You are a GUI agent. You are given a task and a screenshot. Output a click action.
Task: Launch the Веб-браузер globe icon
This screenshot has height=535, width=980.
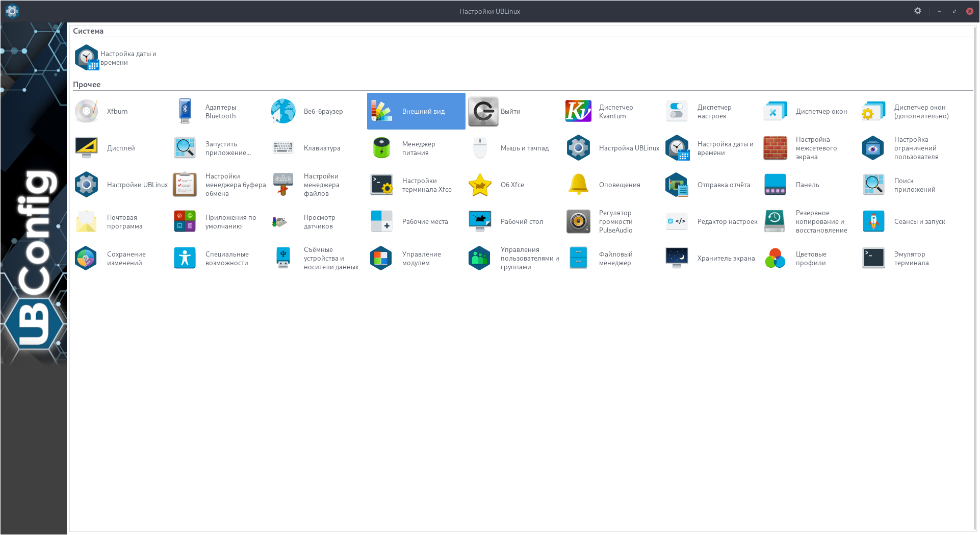(283, 111)
